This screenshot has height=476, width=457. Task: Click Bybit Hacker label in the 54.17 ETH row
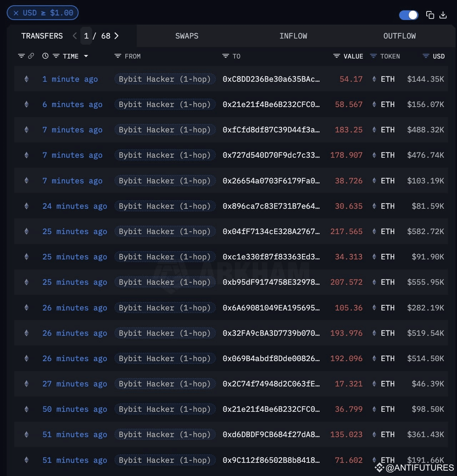(165, 79)
